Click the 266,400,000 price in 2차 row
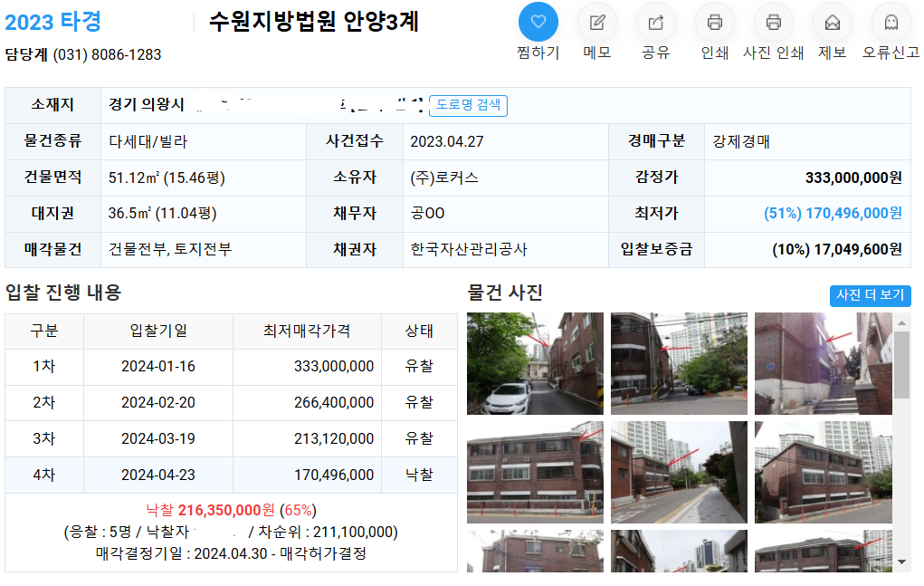Image resolution: width=924 pixels, height=586 pixels. (x=334, y=403)
